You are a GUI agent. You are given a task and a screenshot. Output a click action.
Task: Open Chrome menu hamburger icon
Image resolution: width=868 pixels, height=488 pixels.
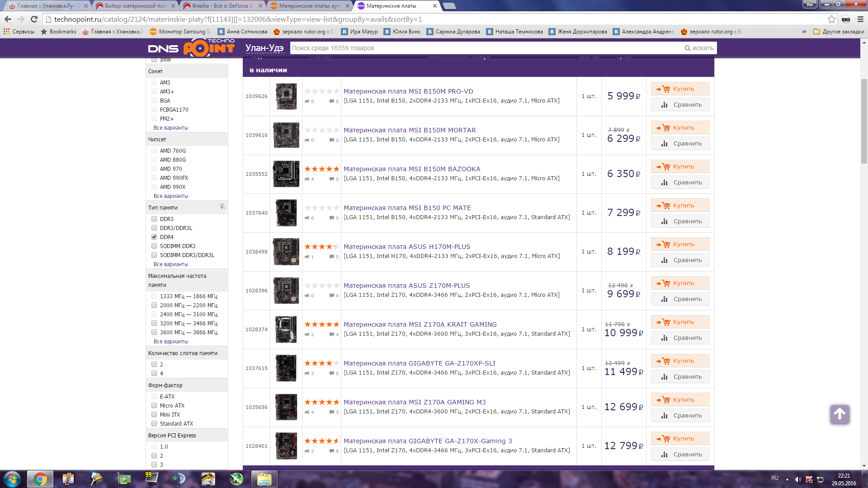[860, 19]
